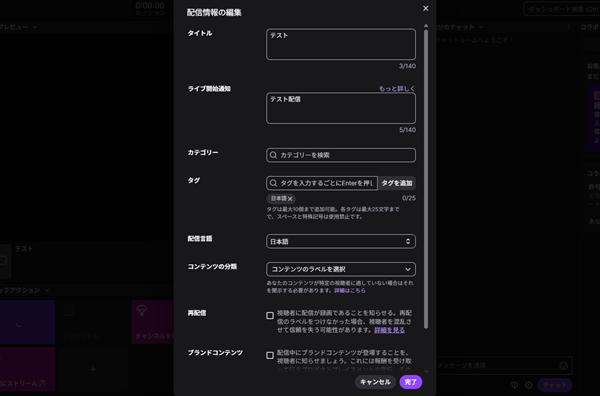The height and width of the screenshot is (396, 600).
Task: Open the 詳細を見る link
Action: pos(389,330)
